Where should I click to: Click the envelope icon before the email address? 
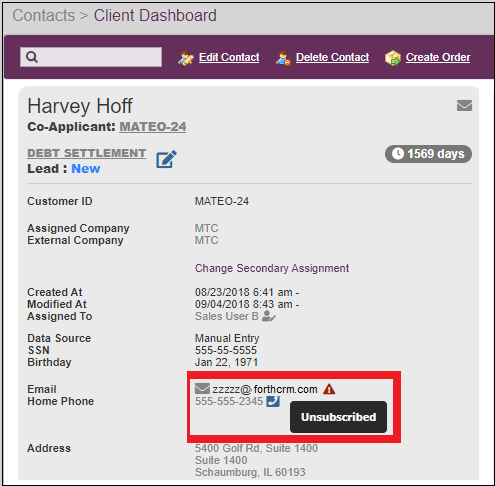(202, 389)
